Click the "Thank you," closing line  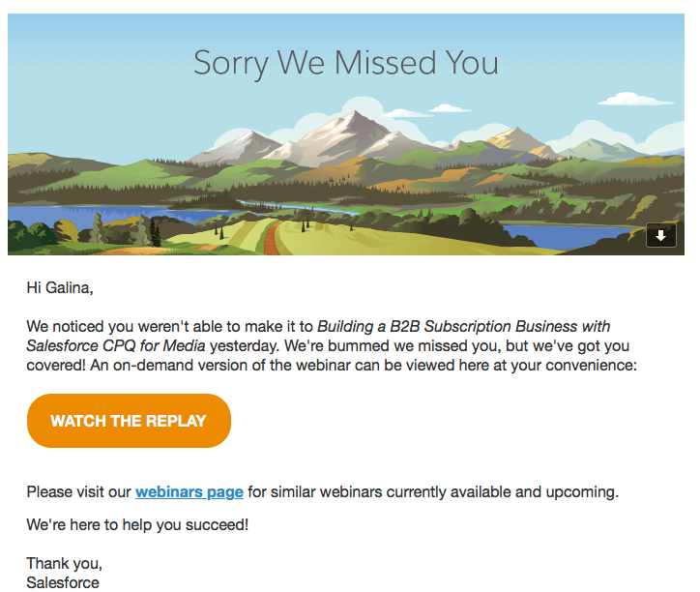pyautogui.click(x=64, y=563)
